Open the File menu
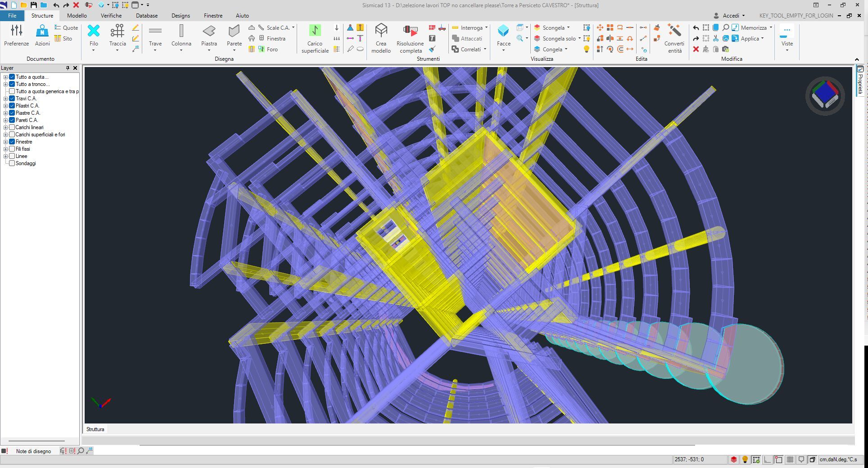The width and height of the screenshot is (868, 468). coord(12,15)
